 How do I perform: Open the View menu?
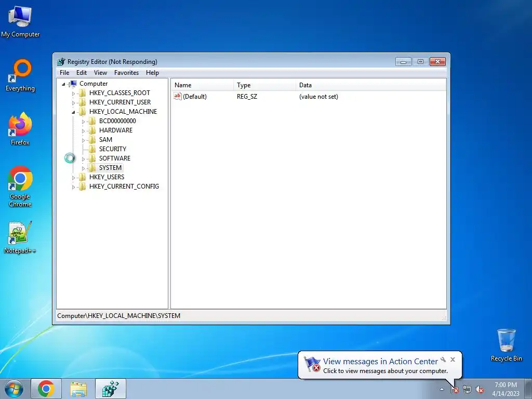100,73
